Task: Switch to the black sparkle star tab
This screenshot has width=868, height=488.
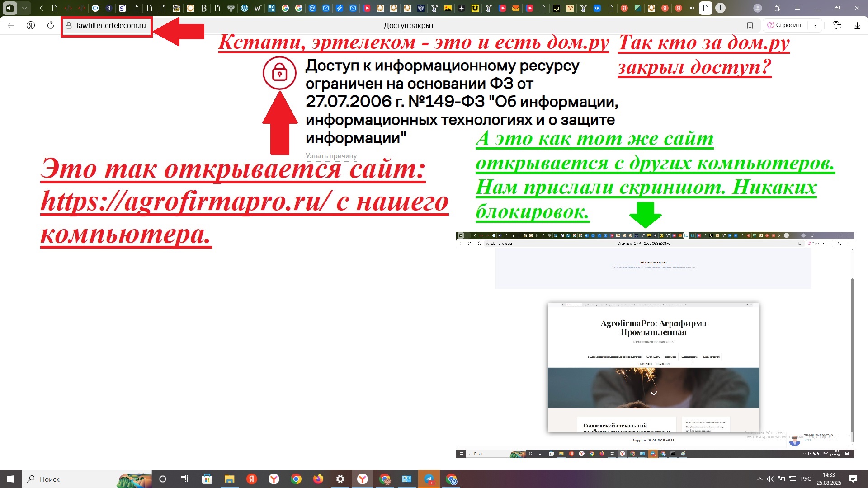Action: 462,8
